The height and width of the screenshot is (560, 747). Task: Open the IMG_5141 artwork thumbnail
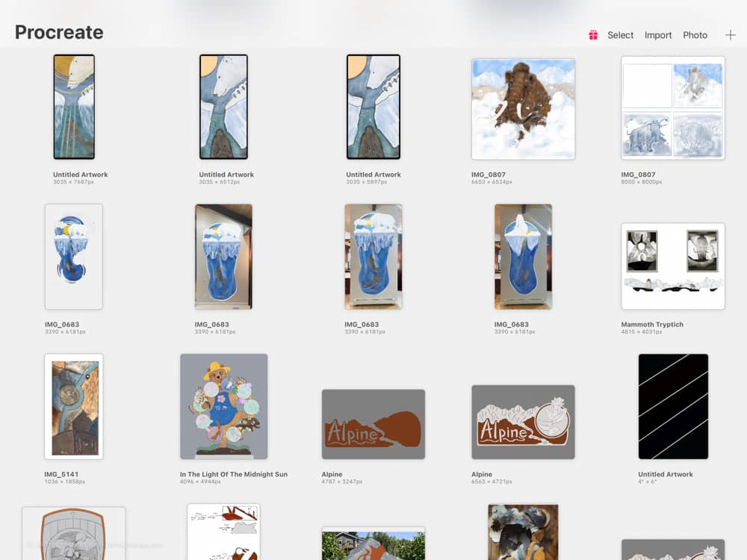tap(74, 406)
